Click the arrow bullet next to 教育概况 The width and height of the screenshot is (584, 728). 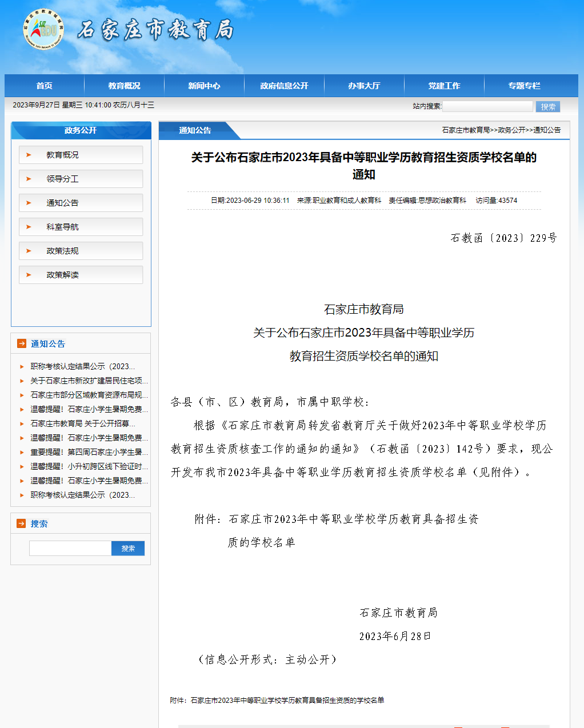pyautogui.click(x=29, y=155)
